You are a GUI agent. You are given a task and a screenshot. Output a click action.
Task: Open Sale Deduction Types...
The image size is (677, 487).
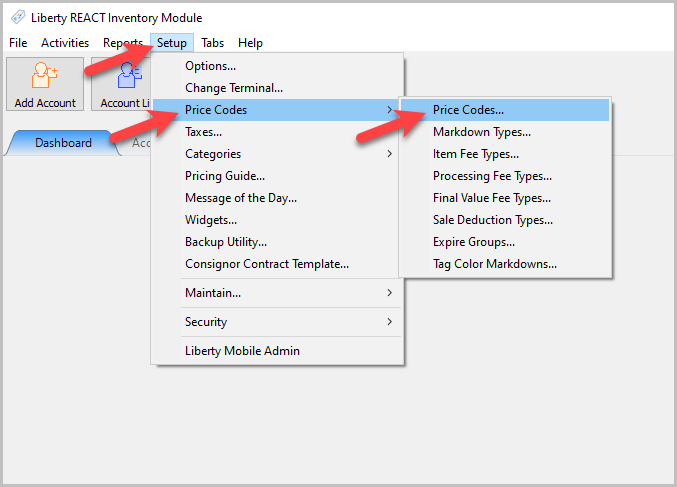(x=505, y=220)
